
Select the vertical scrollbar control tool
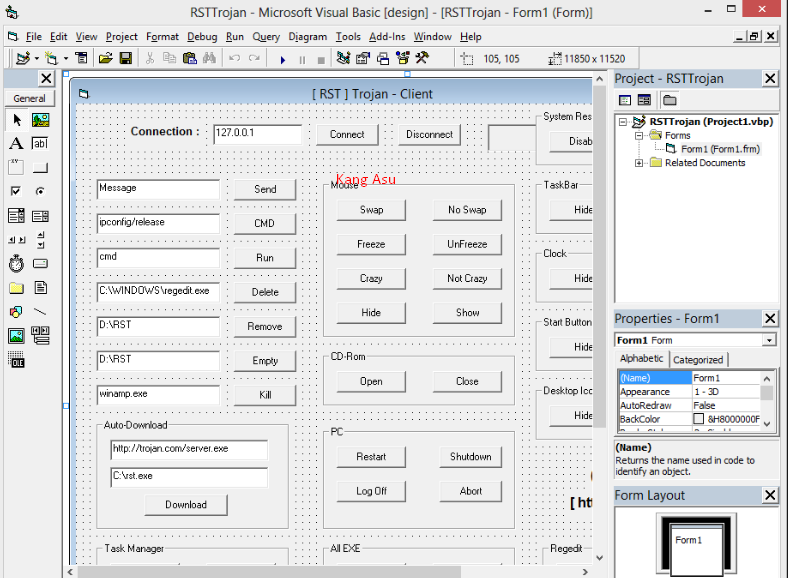tap(40, 240)
